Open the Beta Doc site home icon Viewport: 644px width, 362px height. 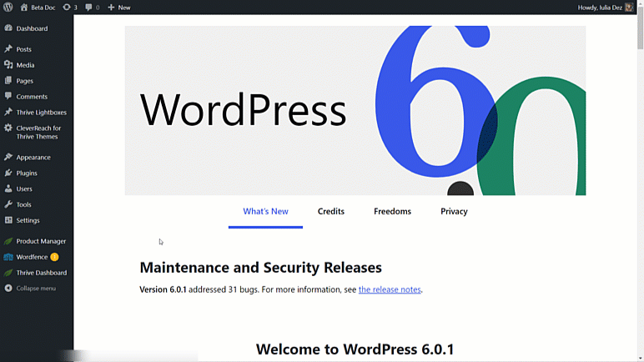(x=24, y=8)
